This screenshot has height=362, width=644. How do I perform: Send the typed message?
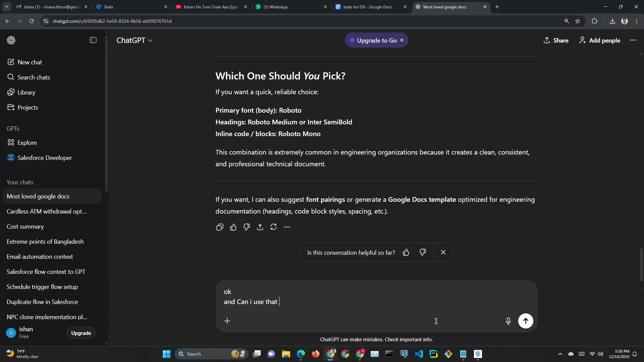coord(526,321)
